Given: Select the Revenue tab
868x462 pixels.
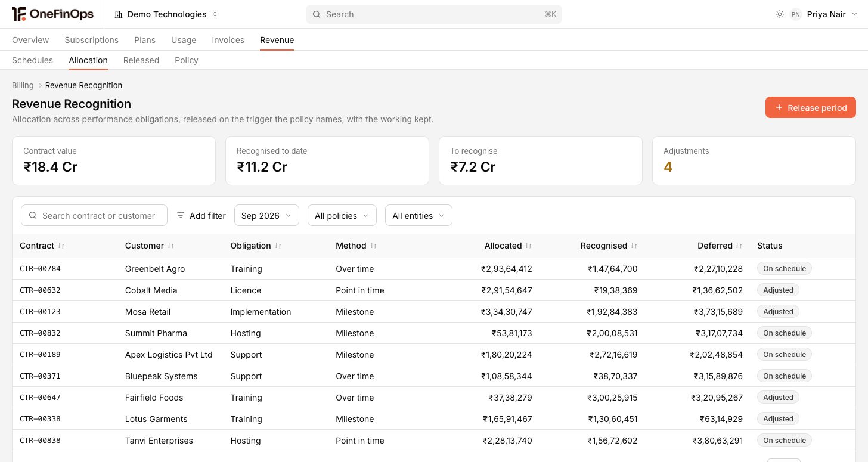Looking at the screenshot, I should click(277, 40).
